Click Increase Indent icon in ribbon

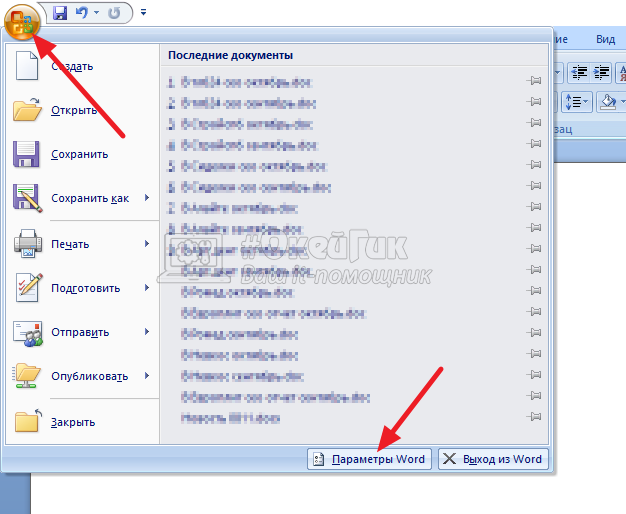[601, 72]
